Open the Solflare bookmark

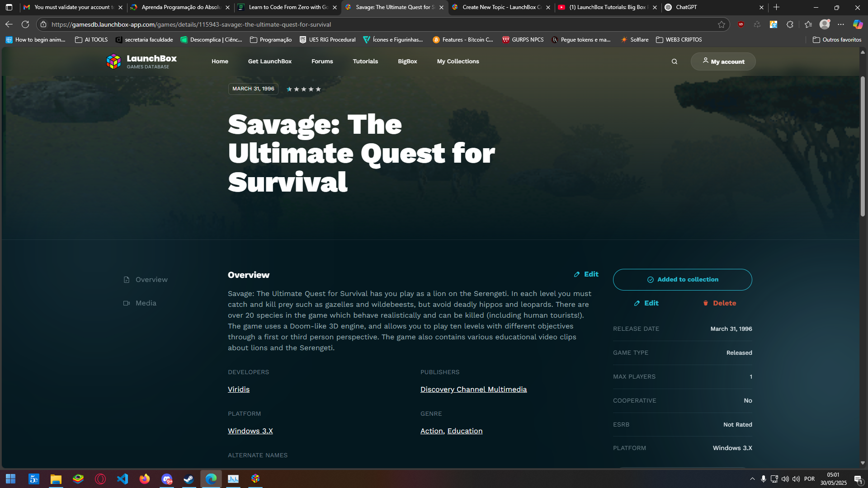[635, 40]
